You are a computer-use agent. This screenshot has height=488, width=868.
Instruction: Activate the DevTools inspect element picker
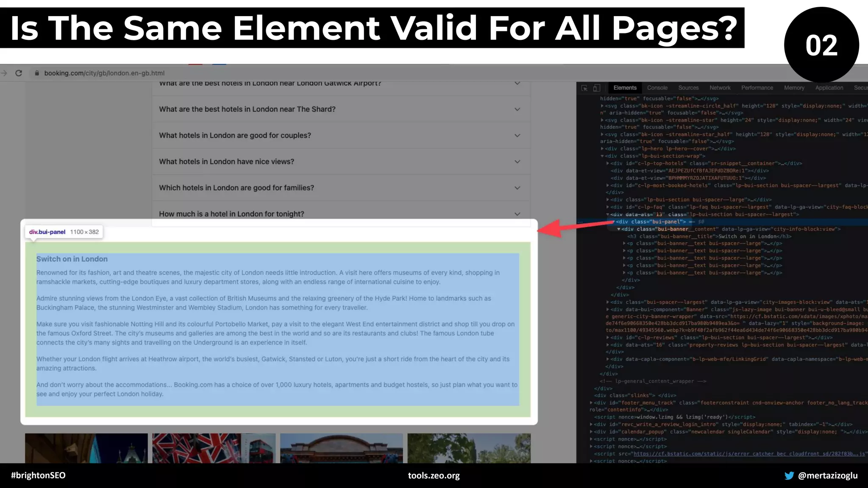click(584, 88)
